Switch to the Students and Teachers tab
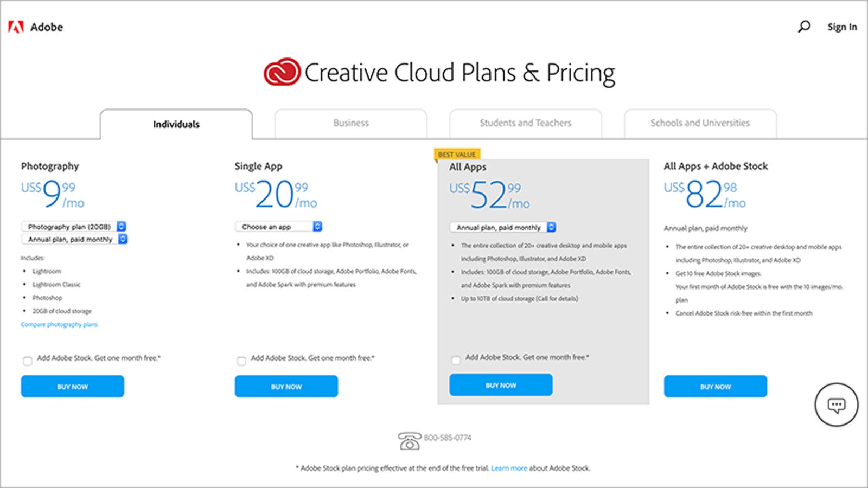The width and height of the screenshot is (868, 488). coord(525,123)
